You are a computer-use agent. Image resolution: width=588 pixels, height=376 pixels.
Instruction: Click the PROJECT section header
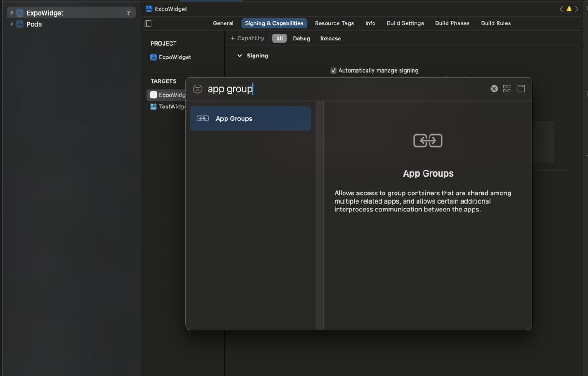coord(164,43)
